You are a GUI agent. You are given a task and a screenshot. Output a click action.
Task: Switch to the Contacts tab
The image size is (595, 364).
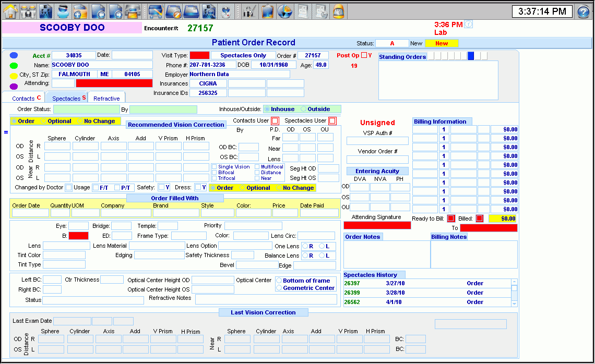(23, 98)
